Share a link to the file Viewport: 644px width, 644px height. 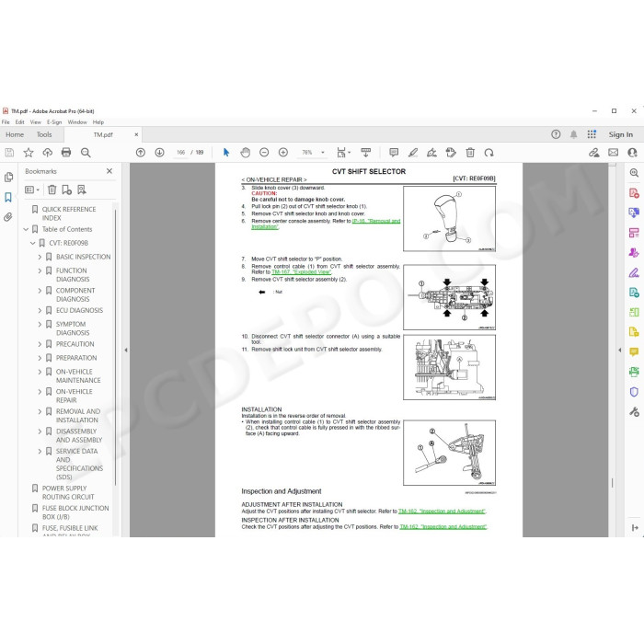(594, 153)
